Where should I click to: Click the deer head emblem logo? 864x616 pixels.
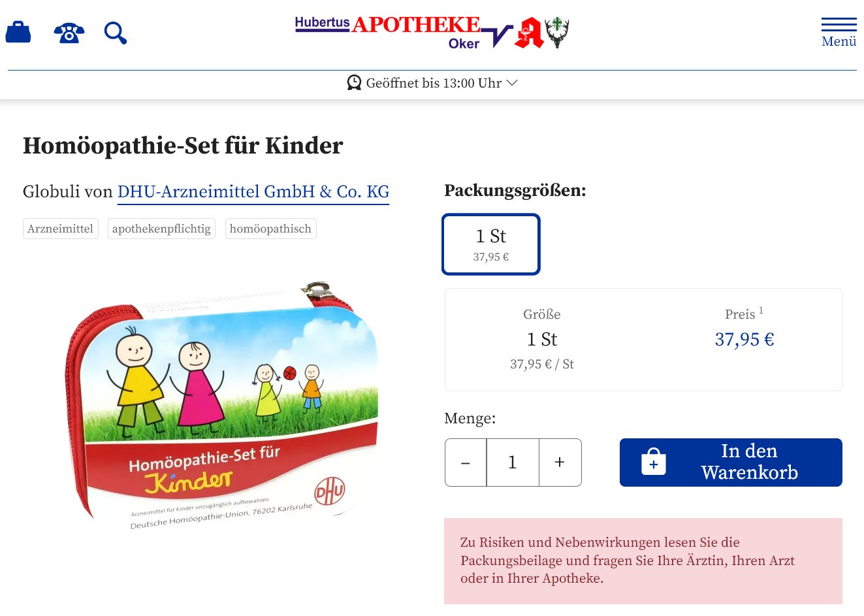pos(557,33)
